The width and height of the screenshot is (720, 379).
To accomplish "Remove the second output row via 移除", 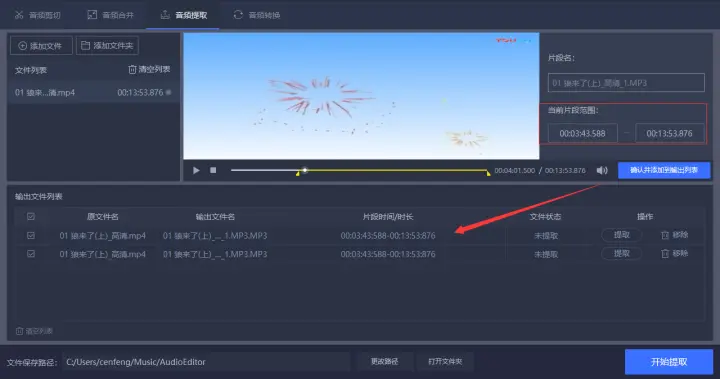I will click(674, 253).
